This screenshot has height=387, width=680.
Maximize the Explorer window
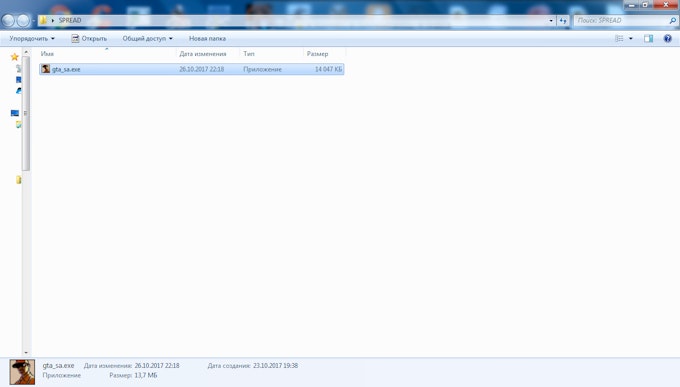[x=645, y=5]
